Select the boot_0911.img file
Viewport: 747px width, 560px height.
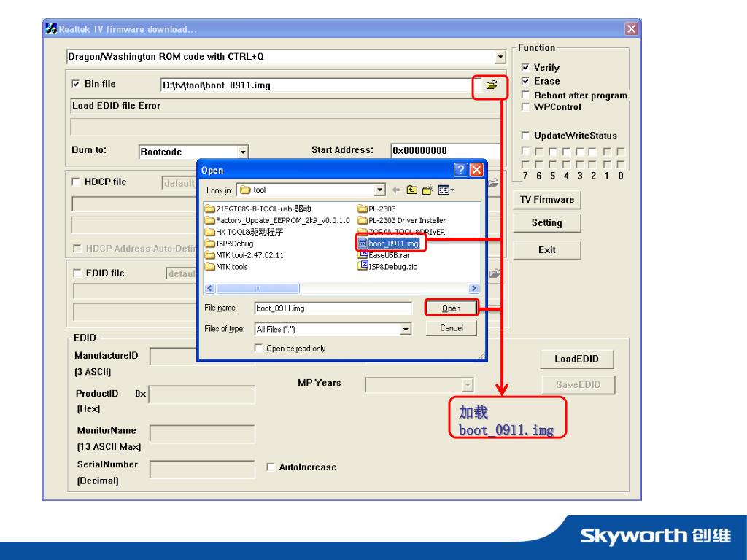(x=392, y=244)
